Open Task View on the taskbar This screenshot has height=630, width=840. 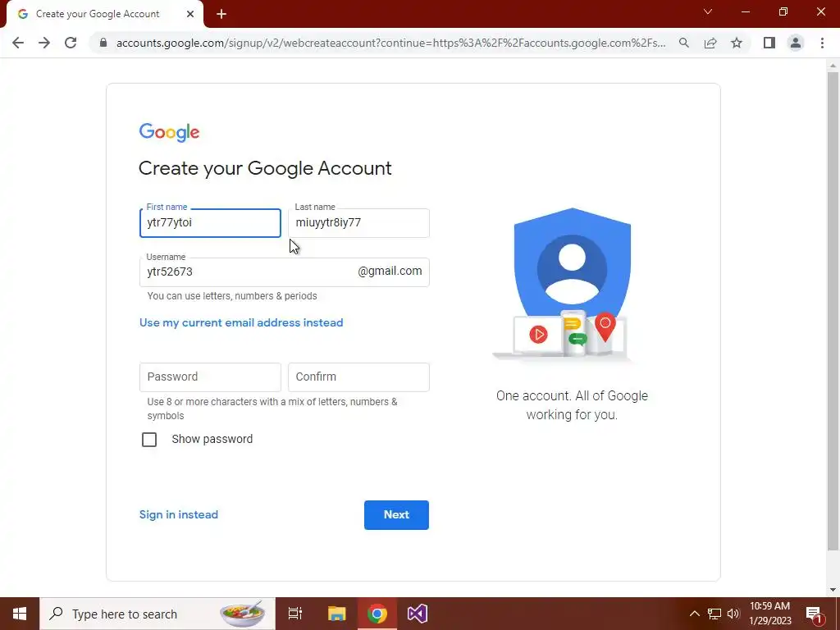pyautogui.click(x=295, y=614)
